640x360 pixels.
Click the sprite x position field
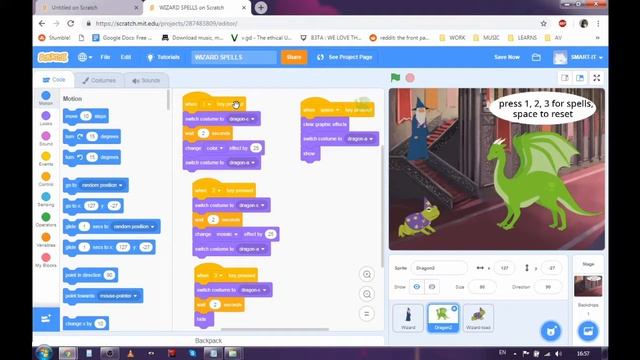tap(504, 268)
